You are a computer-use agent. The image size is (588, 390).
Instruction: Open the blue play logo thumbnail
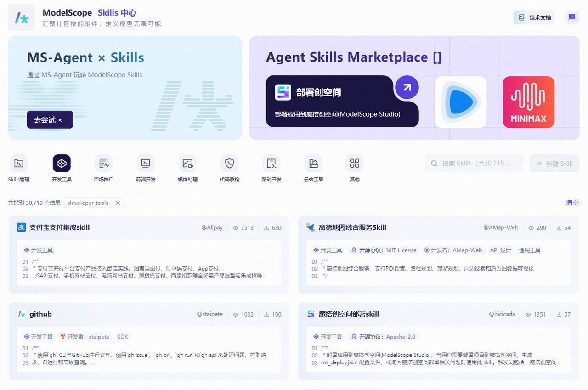tap(461, 102)
